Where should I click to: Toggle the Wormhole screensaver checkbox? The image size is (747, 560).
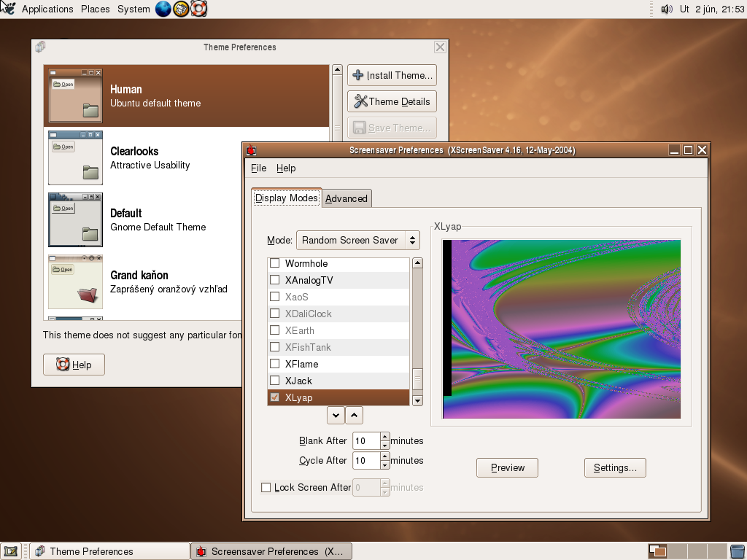275,263
